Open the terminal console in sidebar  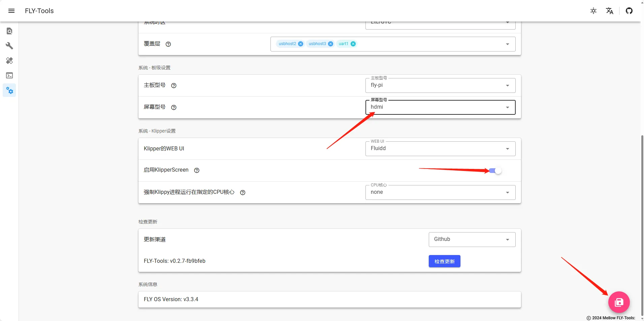(9, 75)
